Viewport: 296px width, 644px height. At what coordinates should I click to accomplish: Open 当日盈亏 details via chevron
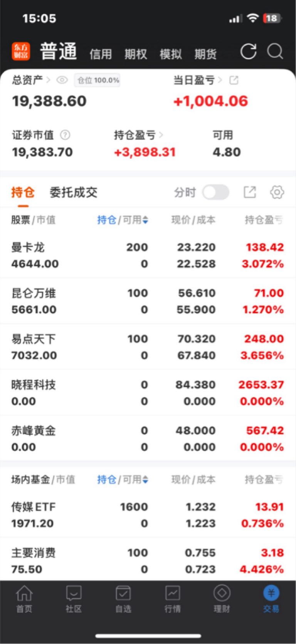point(220,80)
